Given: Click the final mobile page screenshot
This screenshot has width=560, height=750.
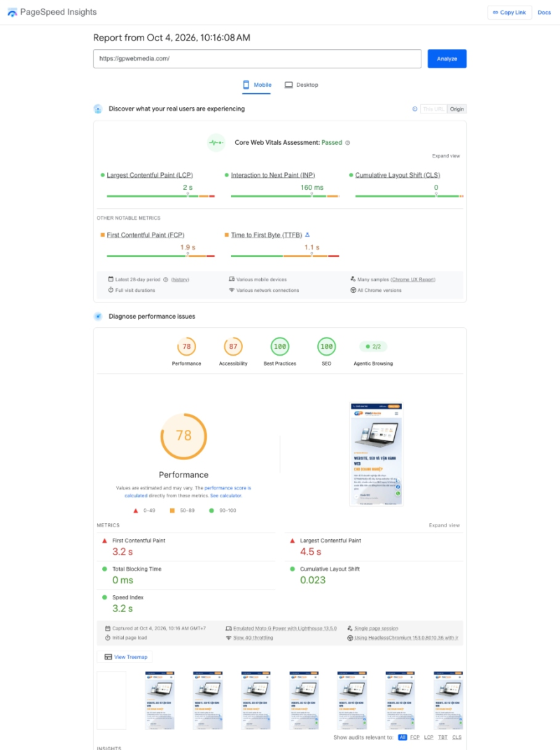Looking at the screenshot, I should click(377, 454).
